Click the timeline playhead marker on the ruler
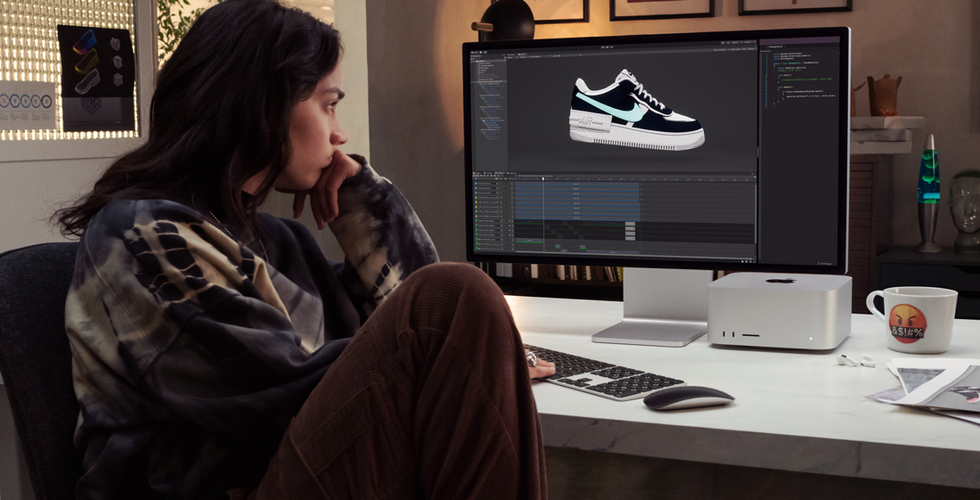This screenshot has width=980, height=500. tap(543, 179)
